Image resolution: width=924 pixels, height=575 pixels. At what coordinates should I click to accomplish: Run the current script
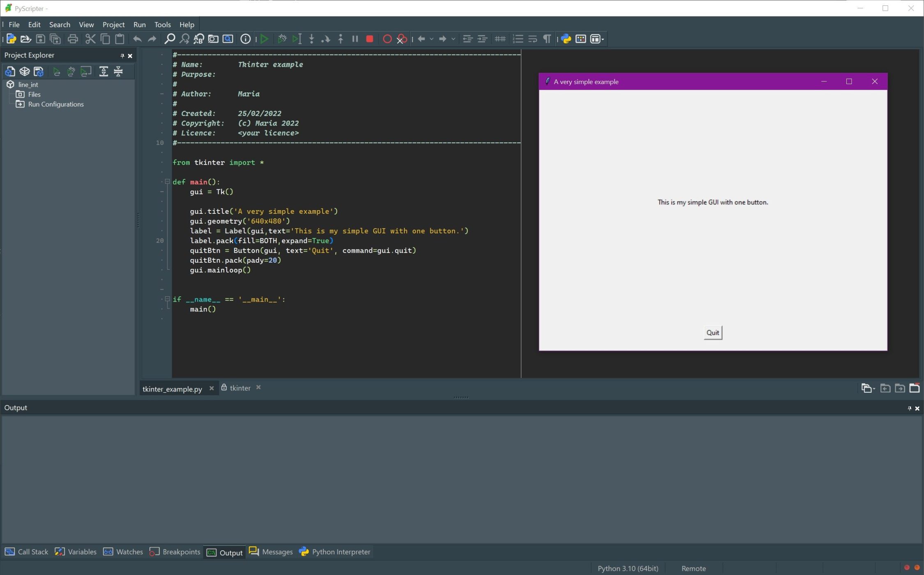click(x=264, y=39)
